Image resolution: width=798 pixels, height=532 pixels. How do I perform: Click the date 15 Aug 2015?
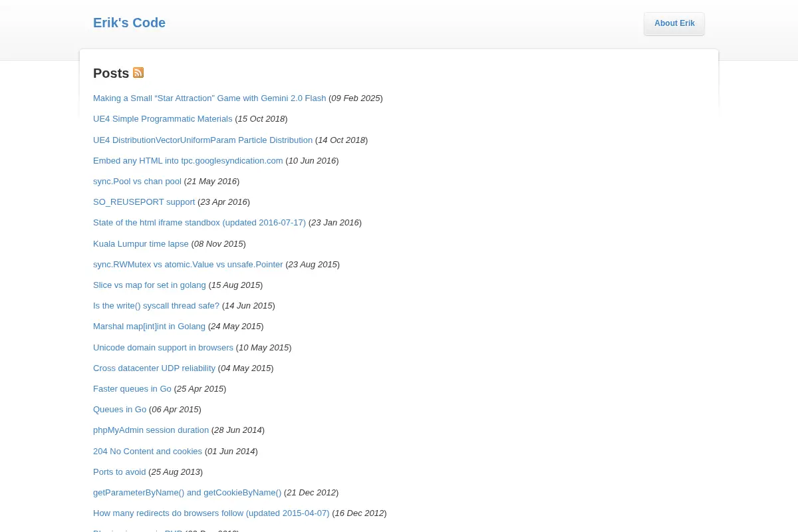pyautogui.click(x=235, y=285)
